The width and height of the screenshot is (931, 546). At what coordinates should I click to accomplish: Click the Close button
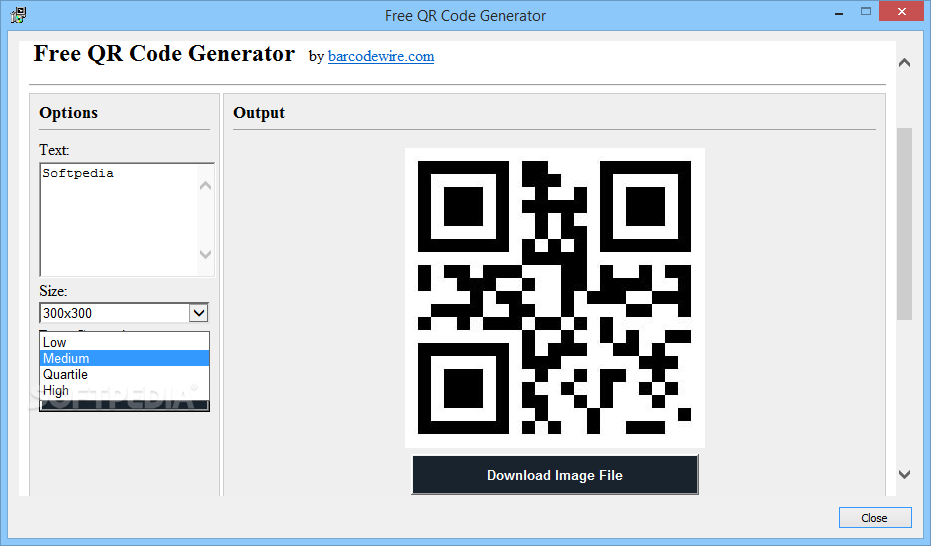click(875, 518)
